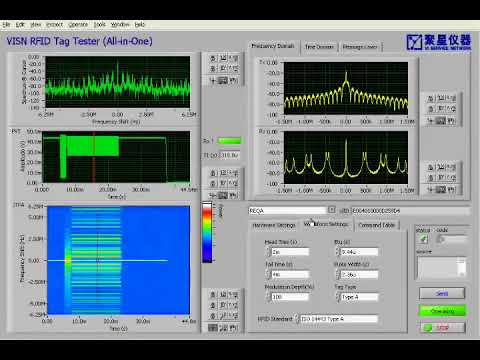The width and height of the screenshot is (480, 360).
Task: Select the pan tool of the Rx graph palette
Action: (451, 189)
